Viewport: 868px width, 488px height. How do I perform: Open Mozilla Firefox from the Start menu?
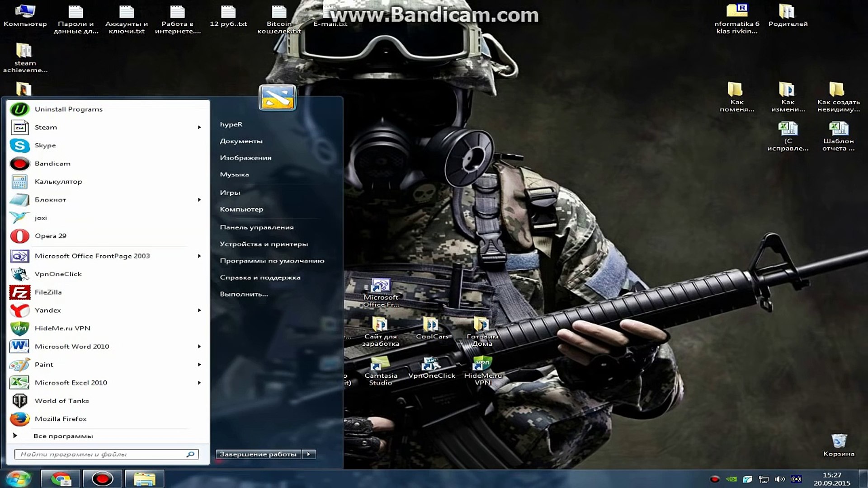click(x=61, y=418)
